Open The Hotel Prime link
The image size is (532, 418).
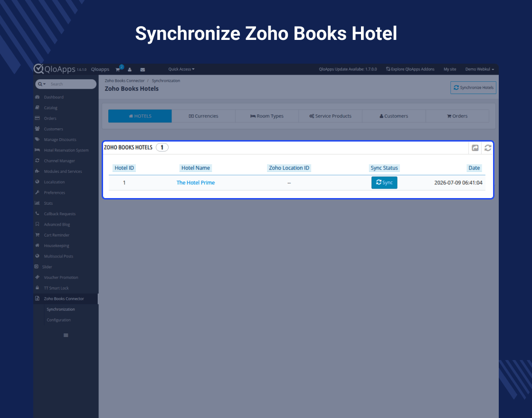pos(196,182)
